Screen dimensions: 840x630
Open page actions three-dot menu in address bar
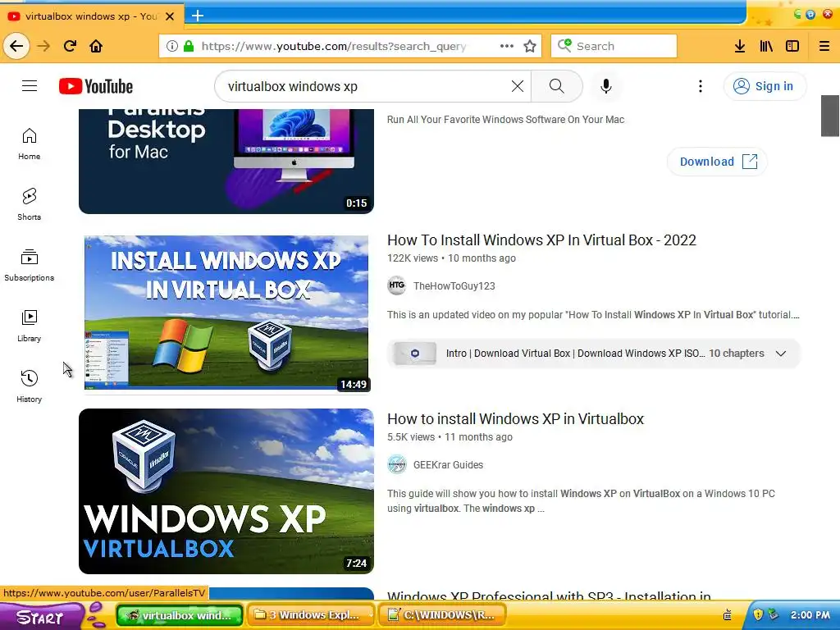click(507, 46)
